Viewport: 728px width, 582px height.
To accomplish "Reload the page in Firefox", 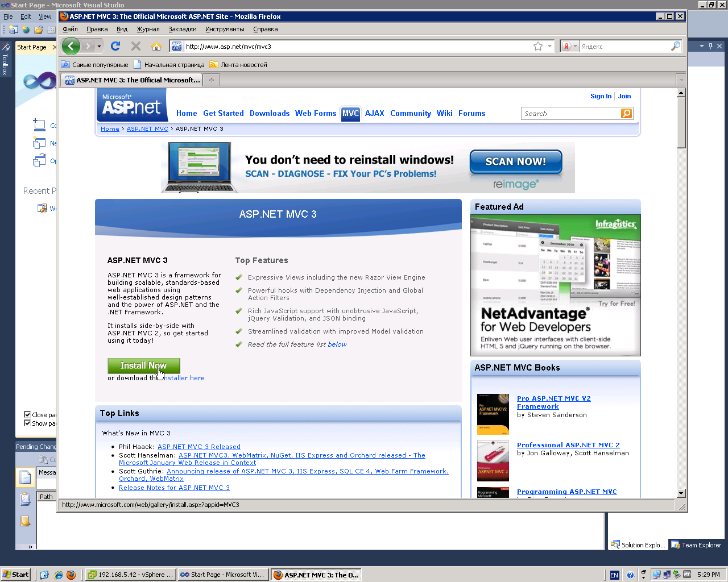I will tap(115, 46).
